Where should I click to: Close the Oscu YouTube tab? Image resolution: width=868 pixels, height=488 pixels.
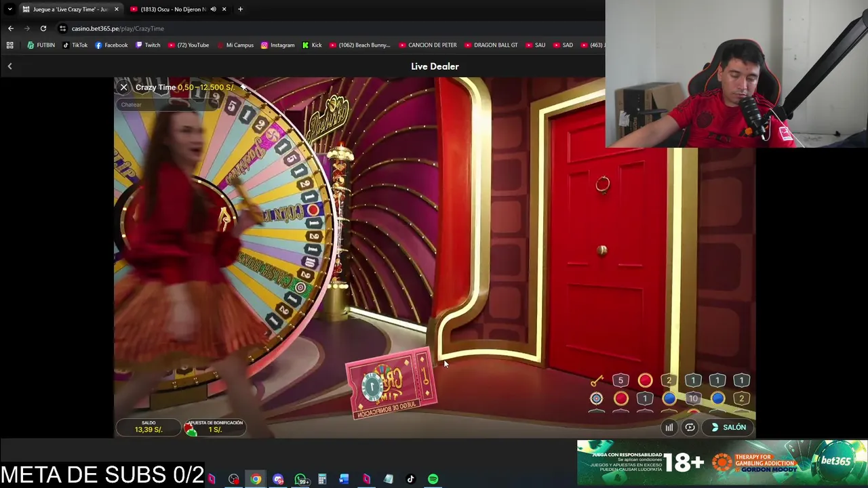(x=224, y=9)
